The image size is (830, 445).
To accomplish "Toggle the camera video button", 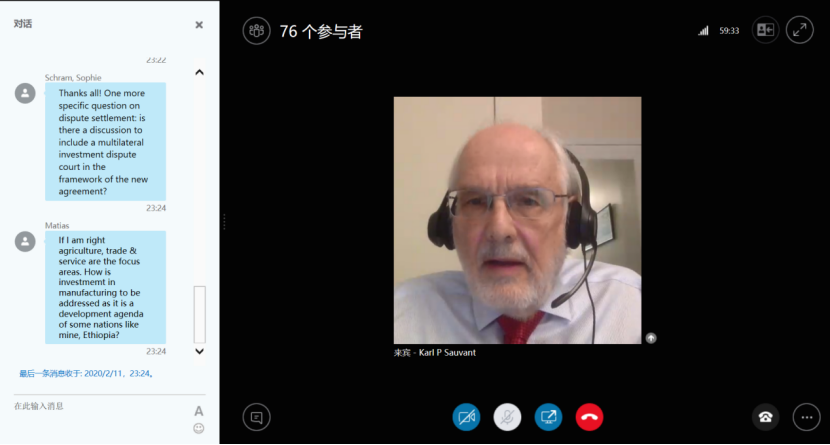I will 466,417.
